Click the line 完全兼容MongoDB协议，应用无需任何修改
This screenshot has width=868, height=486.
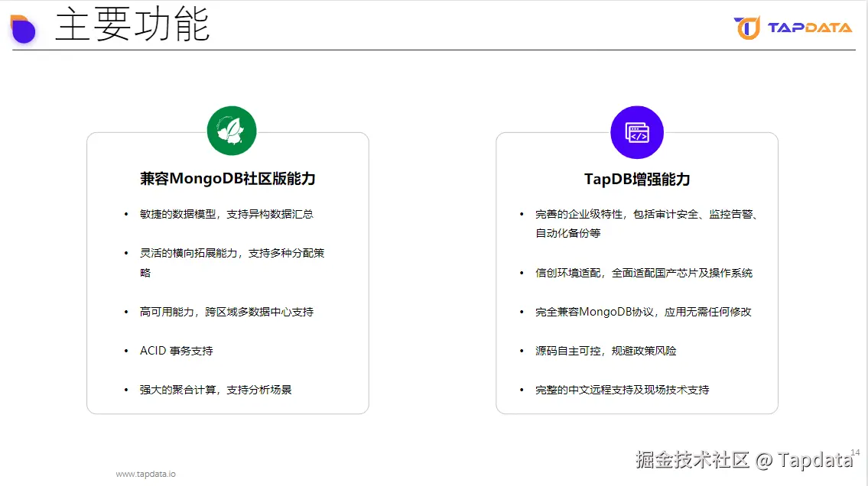point(643,312)
